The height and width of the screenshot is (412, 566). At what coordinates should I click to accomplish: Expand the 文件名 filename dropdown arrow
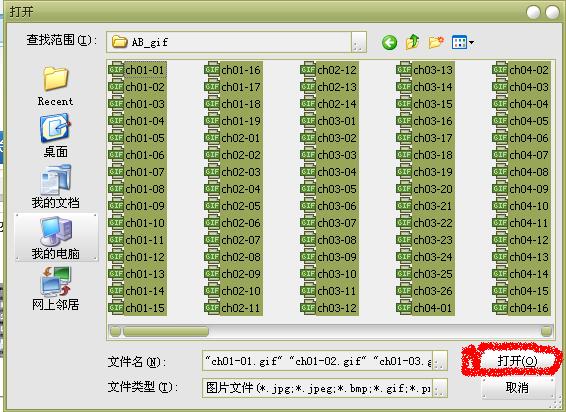(440, 361)
